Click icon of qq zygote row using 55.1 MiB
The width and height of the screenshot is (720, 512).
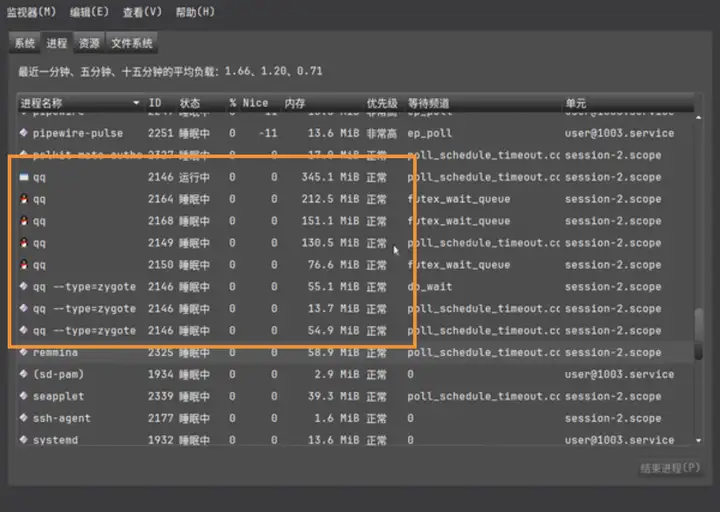[23, 286]
